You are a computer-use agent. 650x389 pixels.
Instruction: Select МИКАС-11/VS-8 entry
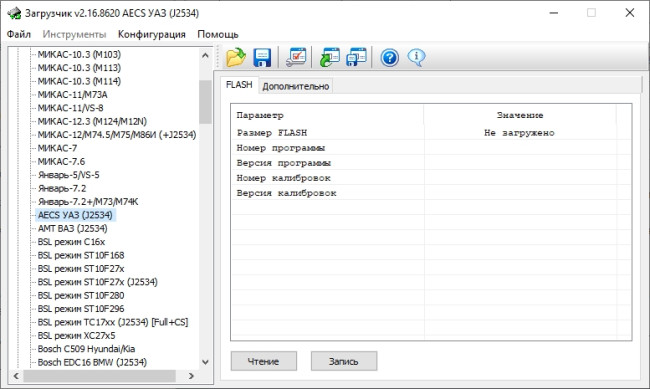point(70,108)
